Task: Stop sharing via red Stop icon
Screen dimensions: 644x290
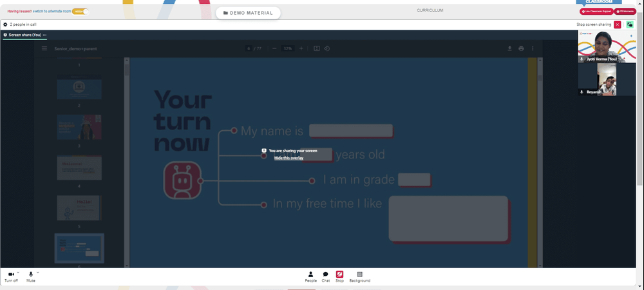Action: click(339, 274)
